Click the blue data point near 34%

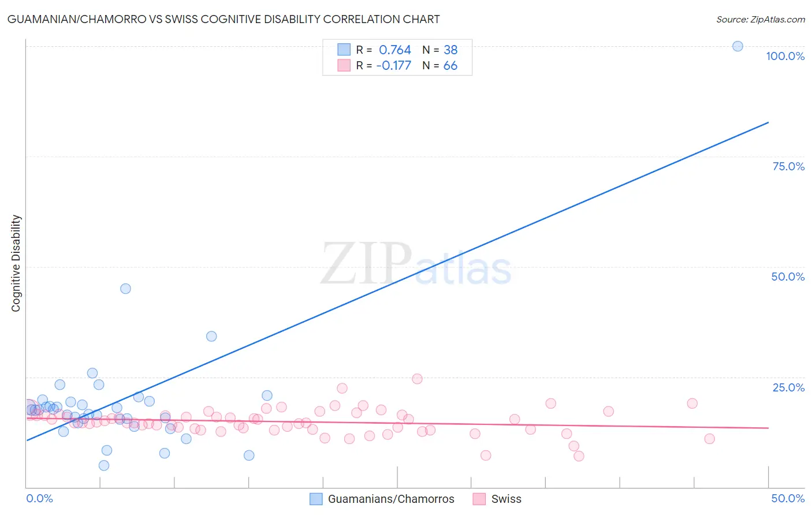point(211,336)
